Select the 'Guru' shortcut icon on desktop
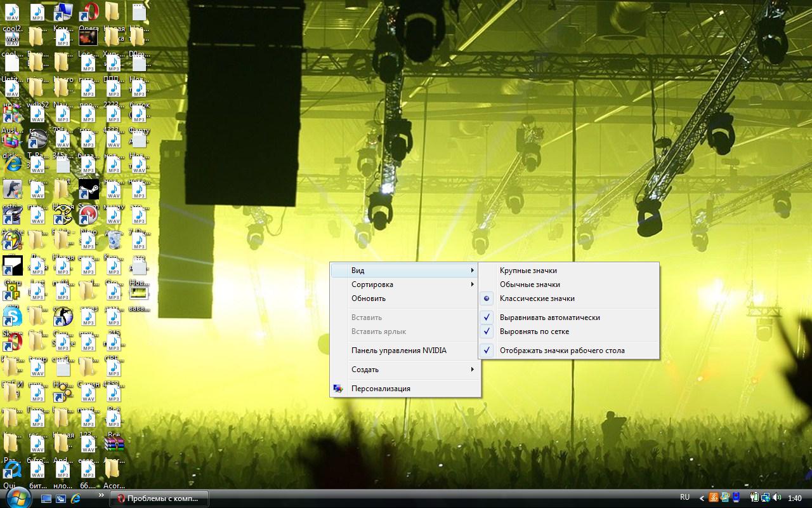This screenshot has height=508, width=812. [12, 265]
